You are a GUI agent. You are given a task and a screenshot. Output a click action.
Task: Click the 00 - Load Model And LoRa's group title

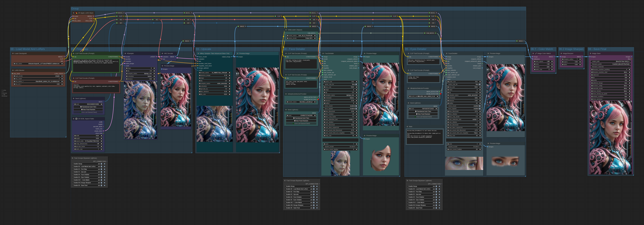pos(28,49)
